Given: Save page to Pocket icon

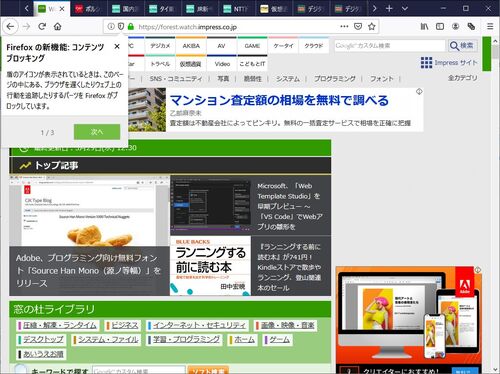Looking at the screenshot, I should (358, 27).
